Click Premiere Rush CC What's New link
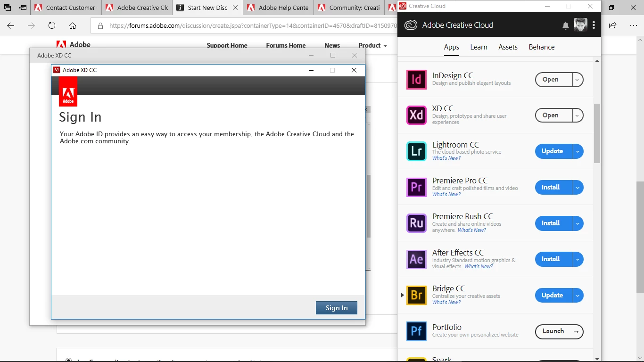The width and height of the screenshot is (644, 362). pos(472,230)
